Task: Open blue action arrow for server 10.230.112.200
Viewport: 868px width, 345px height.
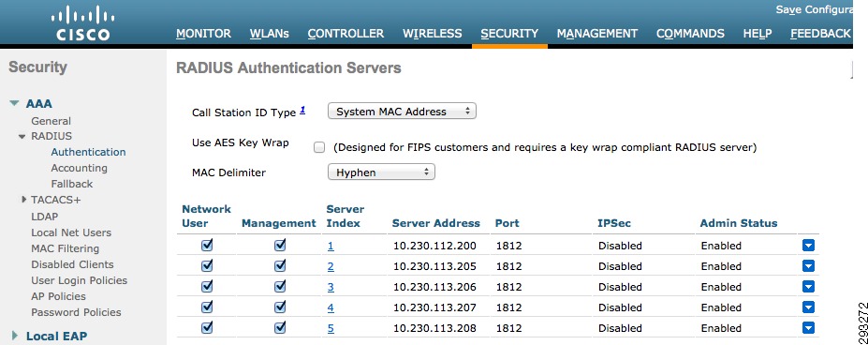Action: point(808,246)
